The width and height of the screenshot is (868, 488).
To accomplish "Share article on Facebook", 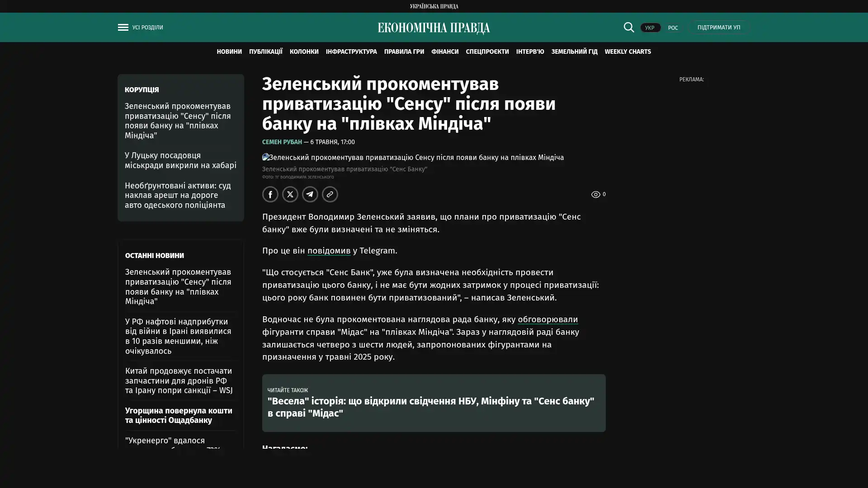I will [270, 194].
